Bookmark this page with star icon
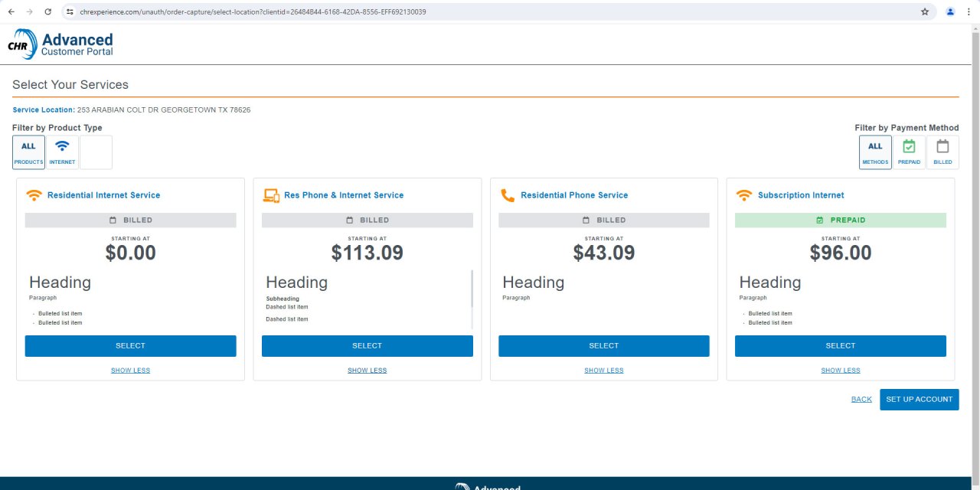The height and width of the screenshot is (490, 980). tap(924, 11)
